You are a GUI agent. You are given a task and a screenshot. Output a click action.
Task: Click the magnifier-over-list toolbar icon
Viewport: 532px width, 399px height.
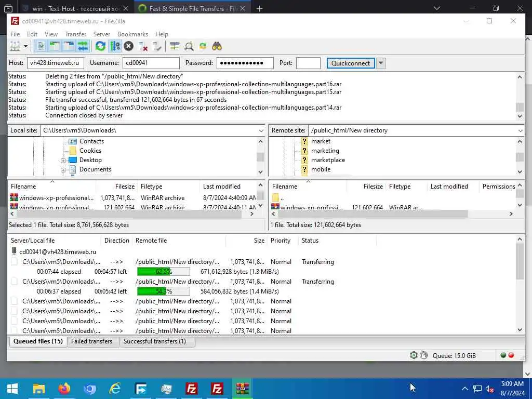pyautogui.click(x=189, y=46)
